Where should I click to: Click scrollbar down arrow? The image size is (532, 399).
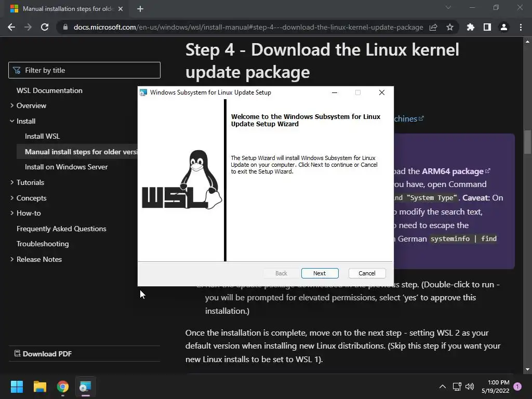click(x=527, y=369)
